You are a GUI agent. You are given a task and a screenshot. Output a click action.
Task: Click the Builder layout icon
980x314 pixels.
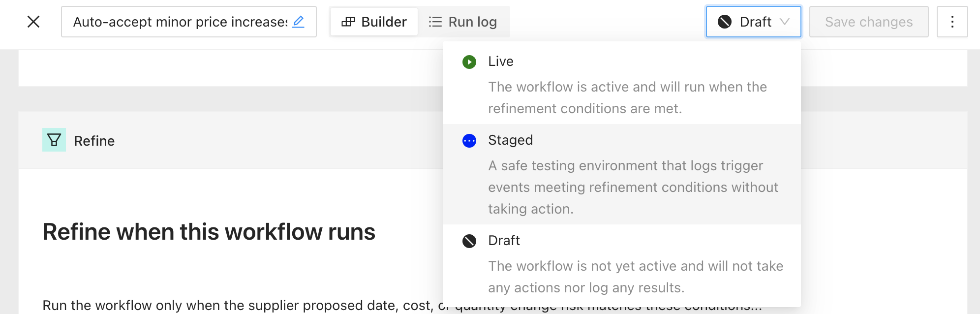[x=348, y=22]
